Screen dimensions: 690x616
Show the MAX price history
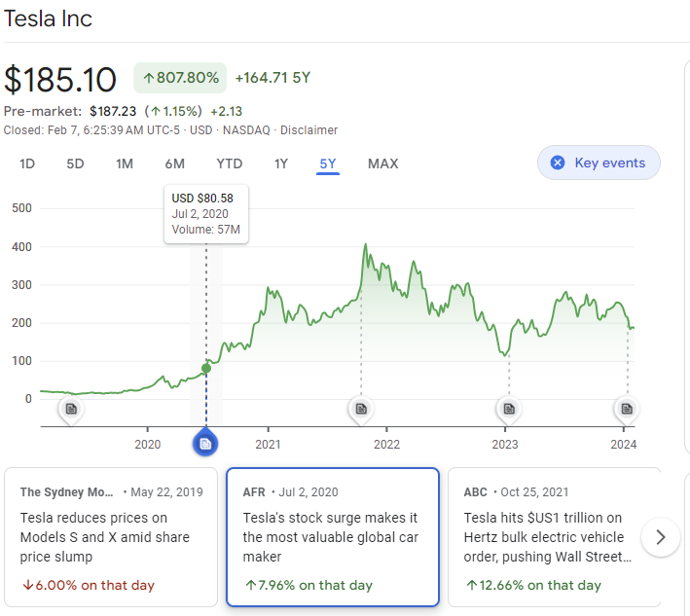pos(382,164)
